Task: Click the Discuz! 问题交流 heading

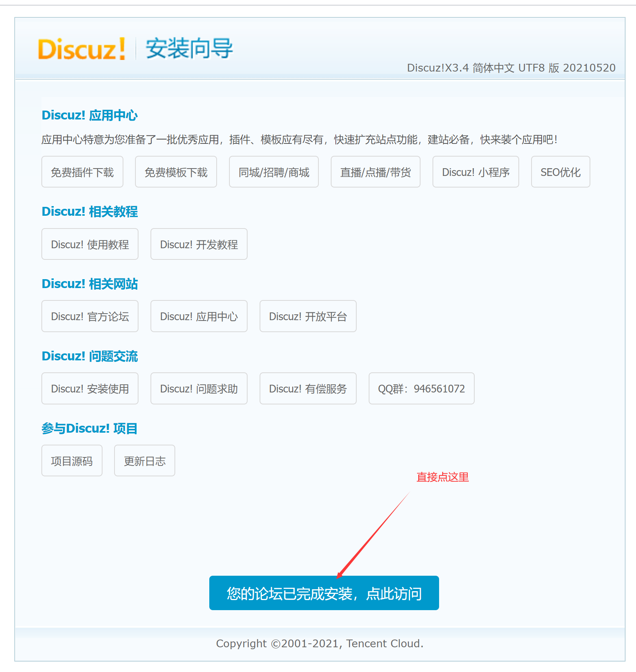Action: [x=90, y=356]
